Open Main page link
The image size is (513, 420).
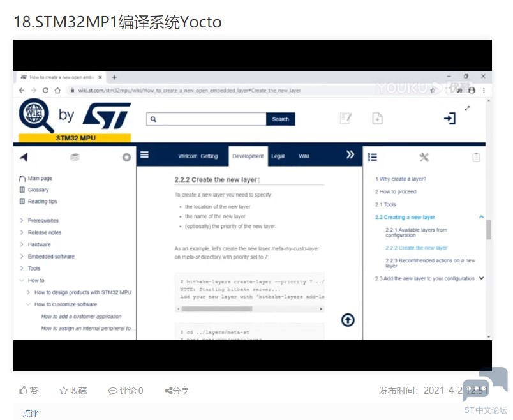click(40, 178)
